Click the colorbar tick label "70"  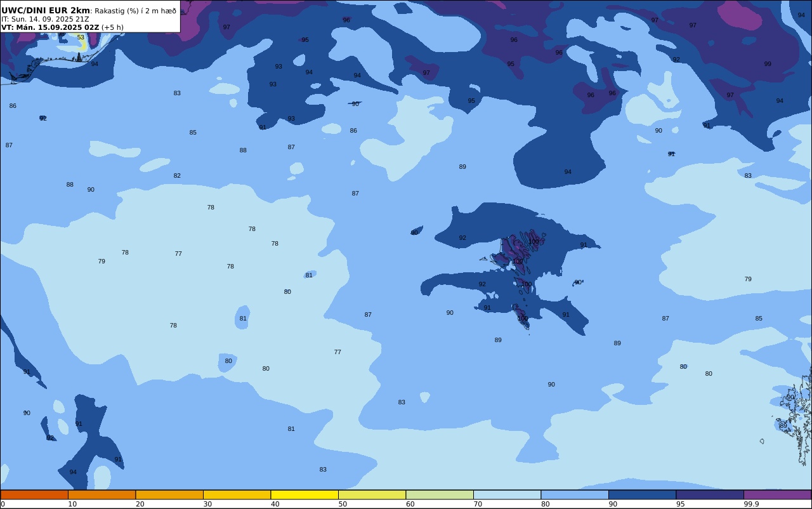478,504
